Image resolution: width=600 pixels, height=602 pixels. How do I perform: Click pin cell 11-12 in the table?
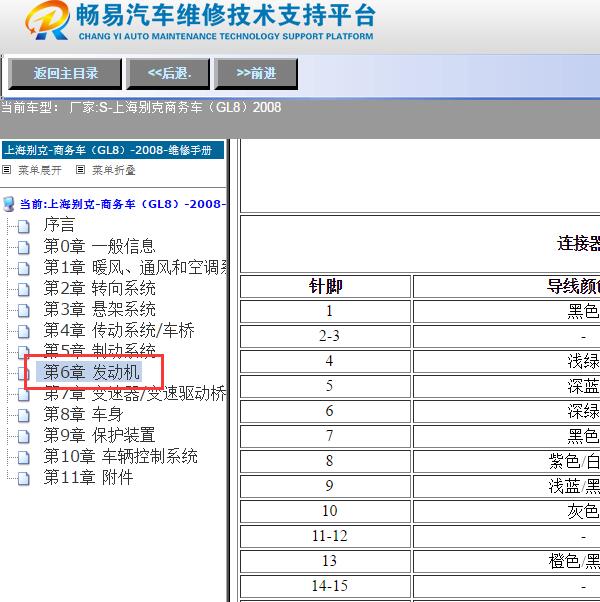(x=326, y=536)
